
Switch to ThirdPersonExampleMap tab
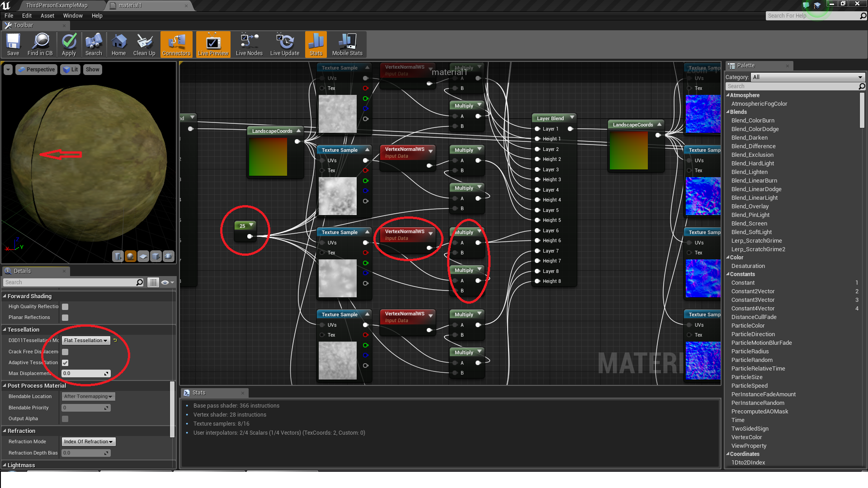pos(57,5)
